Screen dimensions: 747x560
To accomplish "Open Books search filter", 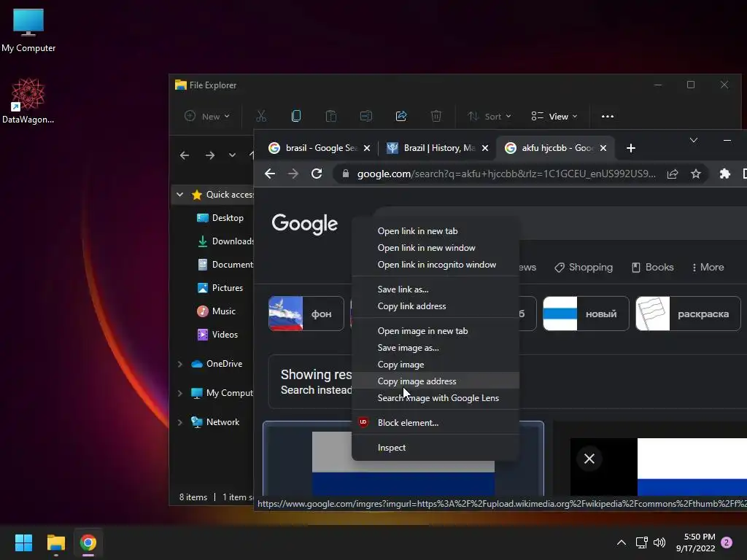I will 653,267.
